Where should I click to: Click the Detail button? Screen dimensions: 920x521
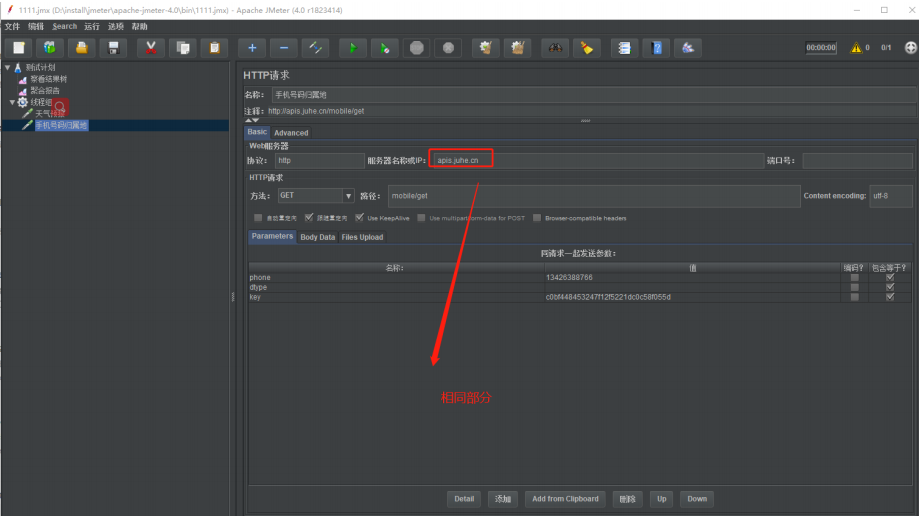click(x=464, y=499)
